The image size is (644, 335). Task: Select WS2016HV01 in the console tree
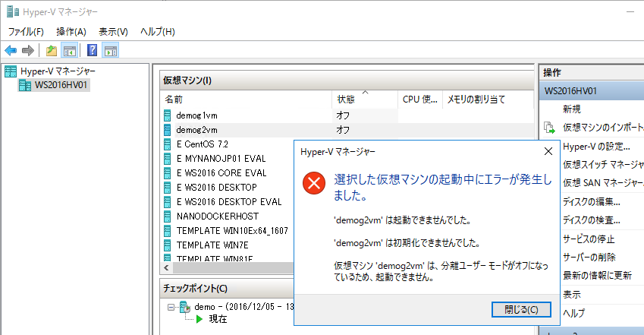61,85
